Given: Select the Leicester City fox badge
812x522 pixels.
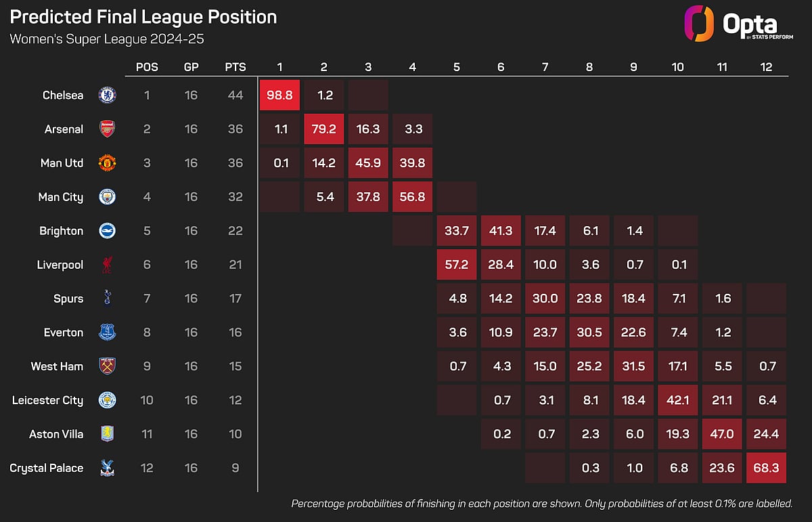Looking at the screenshot, I should [x=107, y=400].
